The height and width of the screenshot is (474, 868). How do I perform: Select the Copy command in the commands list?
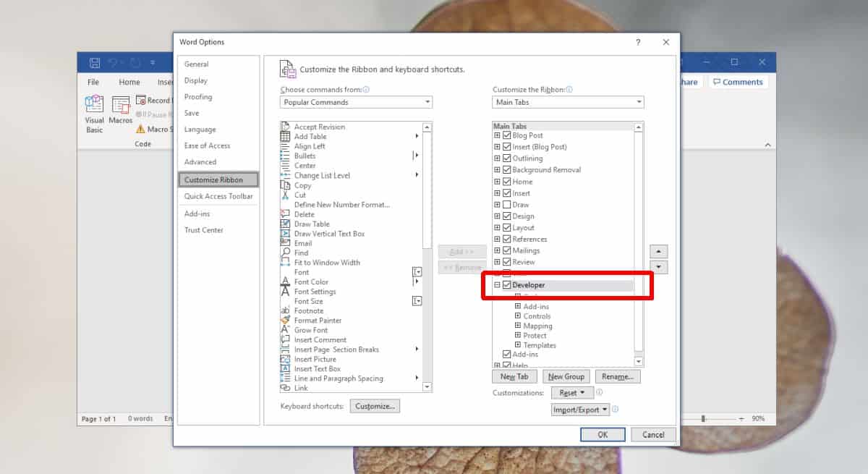[x=302, y=185]
